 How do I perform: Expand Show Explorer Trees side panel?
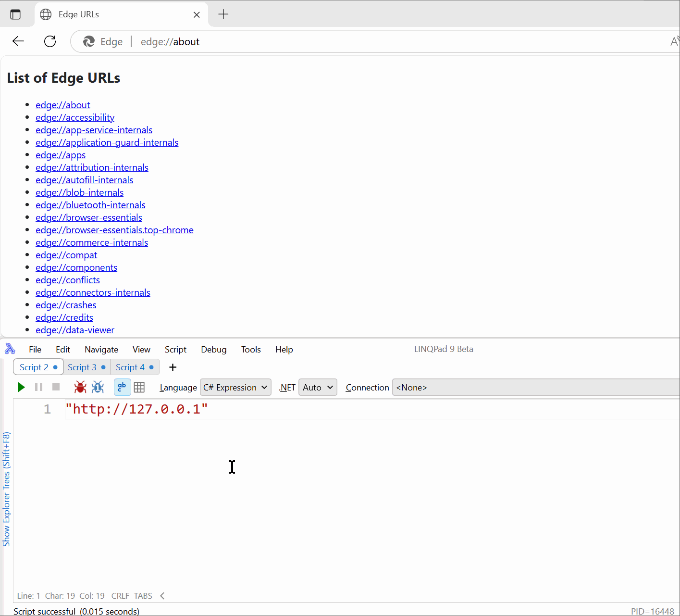coord(6,490)
